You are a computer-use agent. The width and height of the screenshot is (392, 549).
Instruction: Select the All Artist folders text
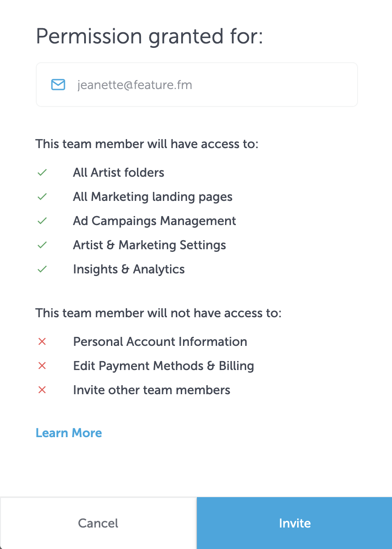119,173
